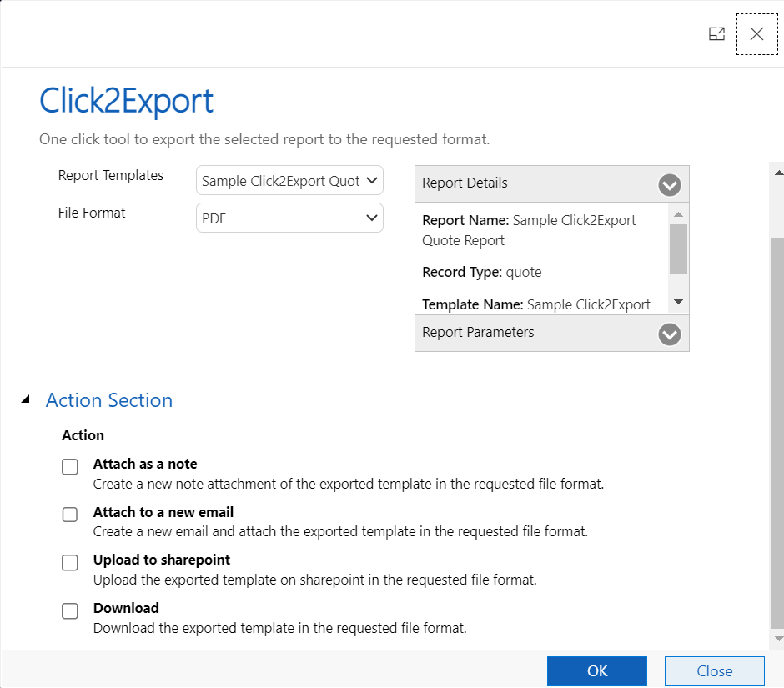Collapse Report Details with its chevron icon
This screenshot has height=688, width=784.
[x=669, y=184]
